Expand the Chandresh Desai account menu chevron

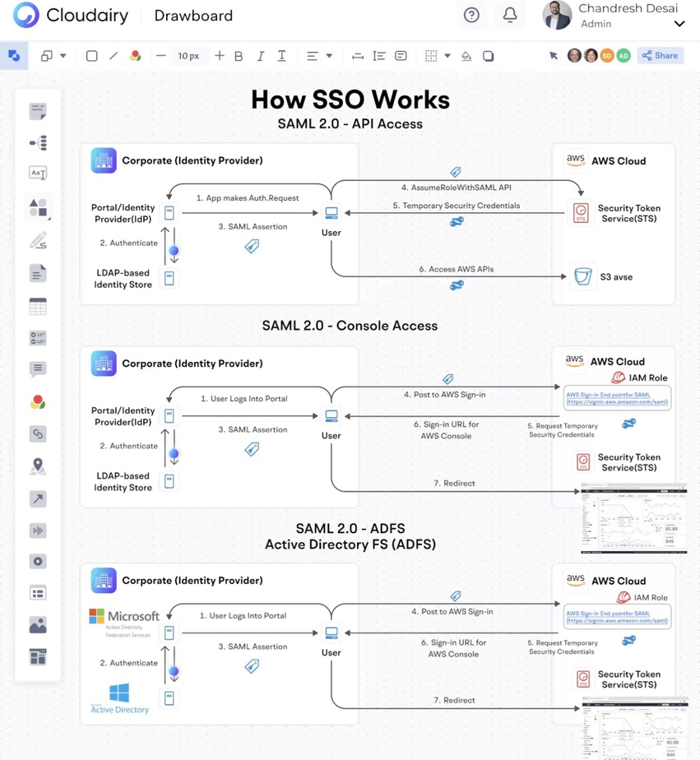tap(679, 24)
